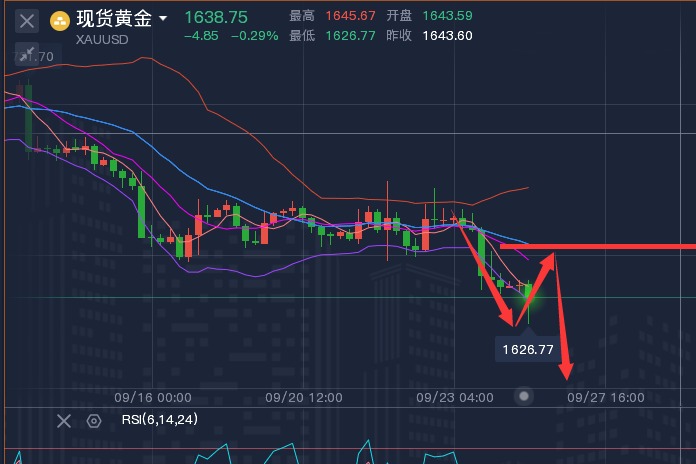The height and width of the screenshot is (464, 696).
Task: Click the gold bars instrument icon
Action: point(60,20)
